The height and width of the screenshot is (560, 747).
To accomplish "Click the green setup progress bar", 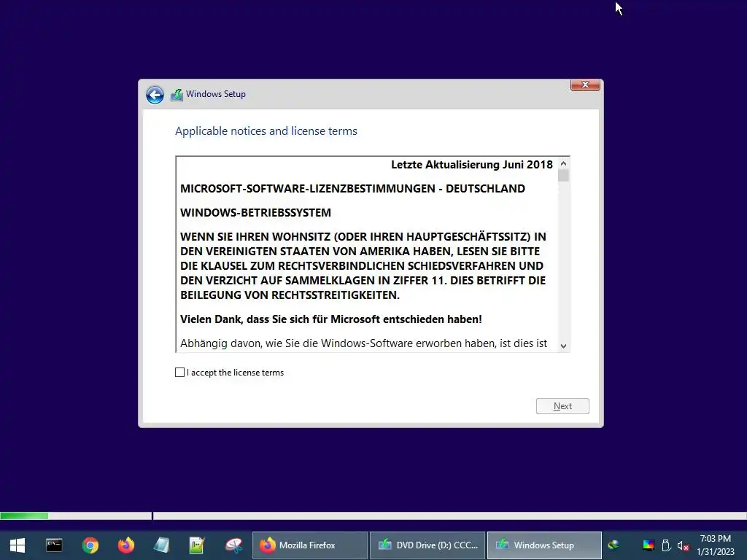I will 24,516.
